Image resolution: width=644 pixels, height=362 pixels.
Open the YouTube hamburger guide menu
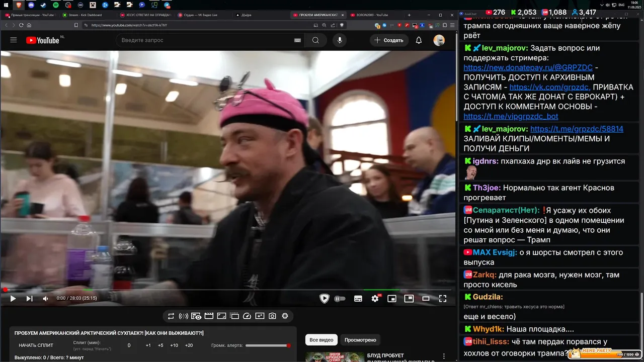pos(14,40)
